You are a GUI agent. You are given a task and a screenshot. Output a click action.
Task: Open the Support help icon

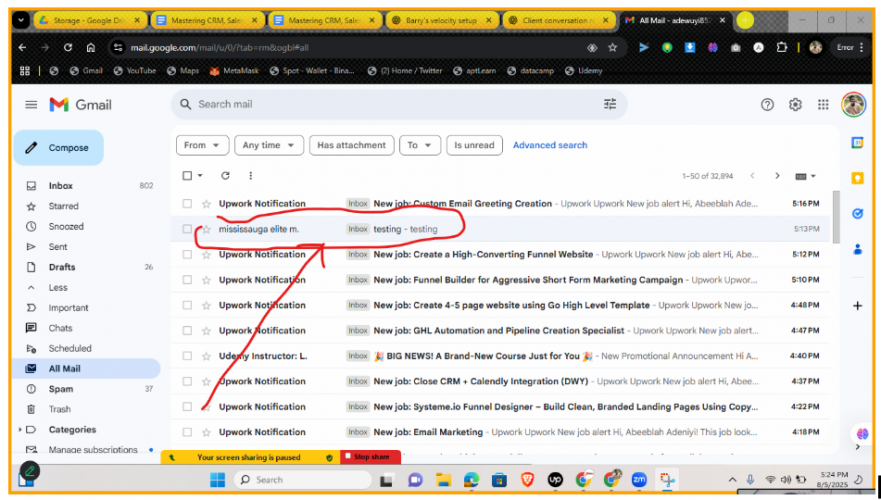click(x=767, y=104)
